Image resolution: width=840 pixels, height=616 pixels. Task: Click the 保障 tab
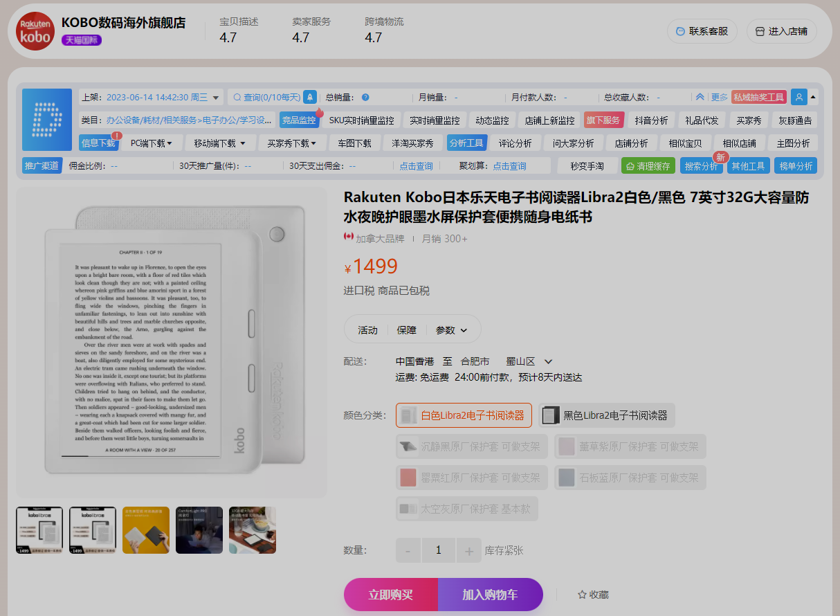[406, 330]
